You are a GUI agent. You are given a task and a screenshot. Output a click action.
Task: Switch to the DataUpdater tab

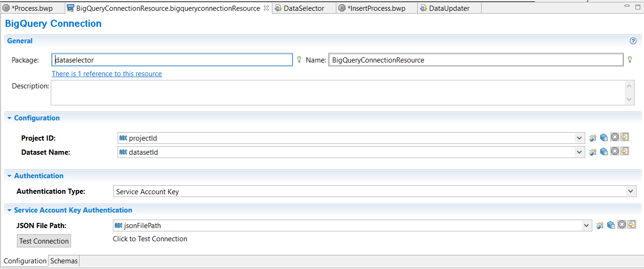449,8
